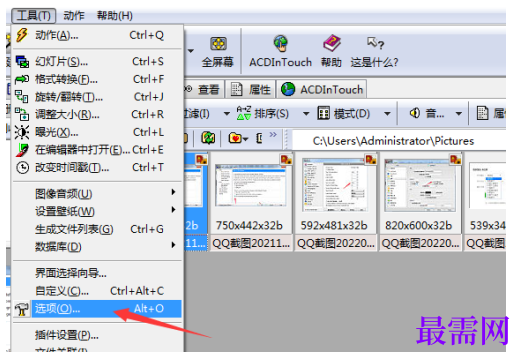Expand the 设置壁纸(W) submenu

97,211
